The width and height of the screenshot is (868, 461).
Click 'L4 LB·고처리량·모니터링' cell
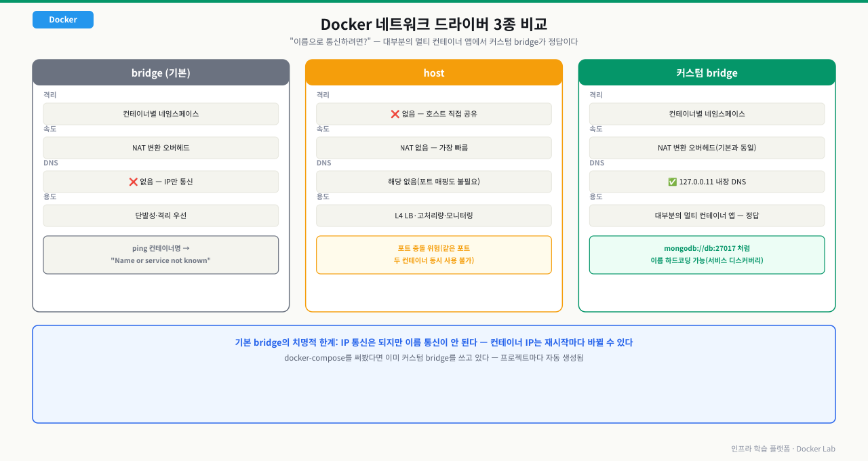(434, 216)
